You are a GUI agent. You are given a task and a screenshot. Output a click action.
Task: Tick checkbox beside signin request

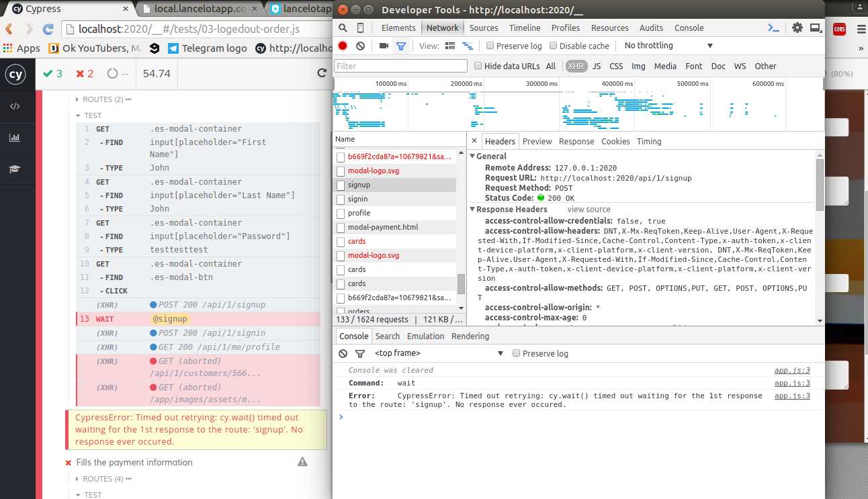pos(341,199)
